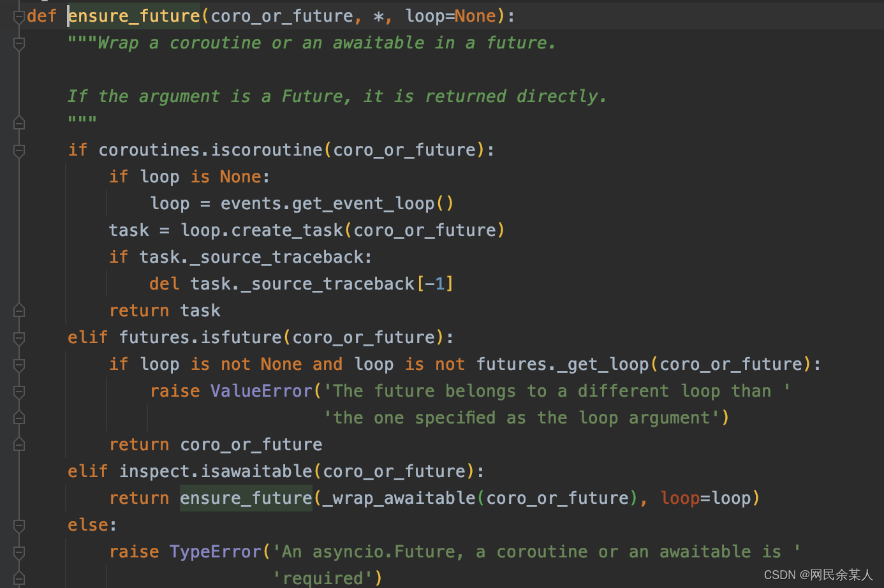This screenshot has width=884, height=588.
Task: Click the 'futures._get_loop' call
Action: 563,364
